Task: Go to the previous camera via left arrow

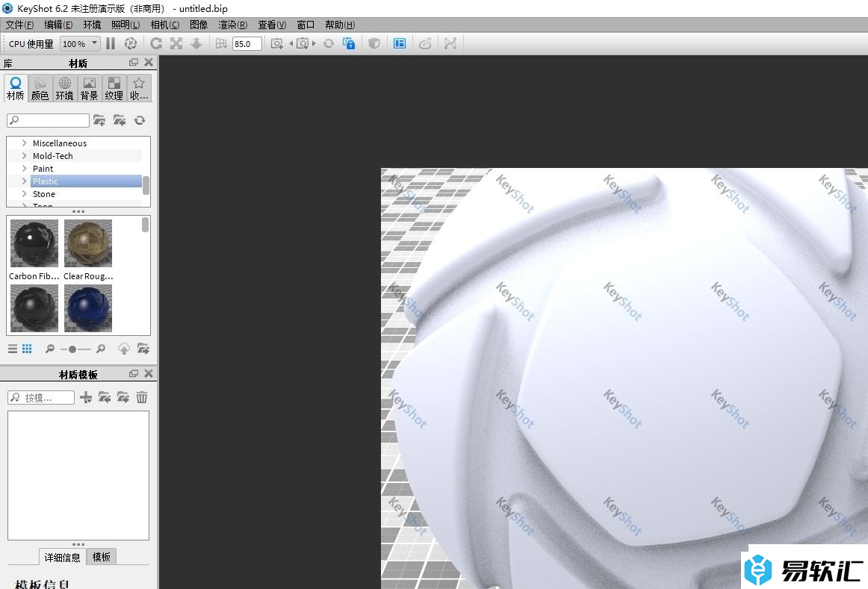Action: (291, 44)
